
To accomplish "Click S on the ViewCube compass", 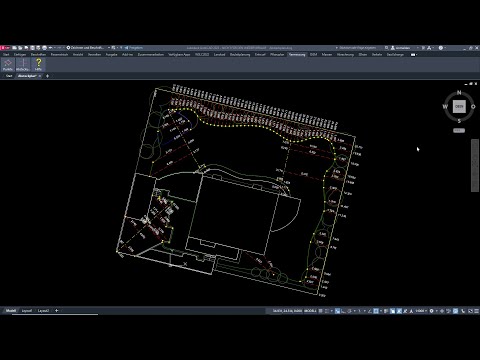I will pyautogui.click(x=459, y=121).
